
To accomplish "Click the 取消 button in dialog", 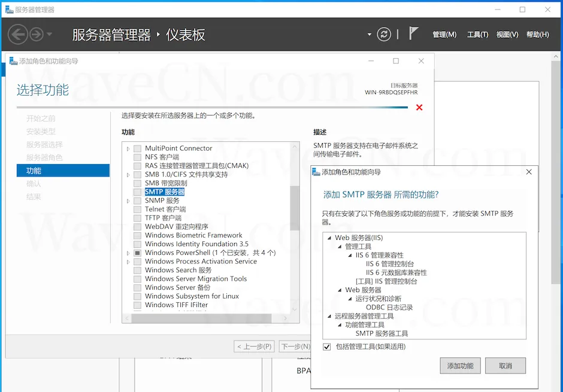I will click(x=506, y=366).
